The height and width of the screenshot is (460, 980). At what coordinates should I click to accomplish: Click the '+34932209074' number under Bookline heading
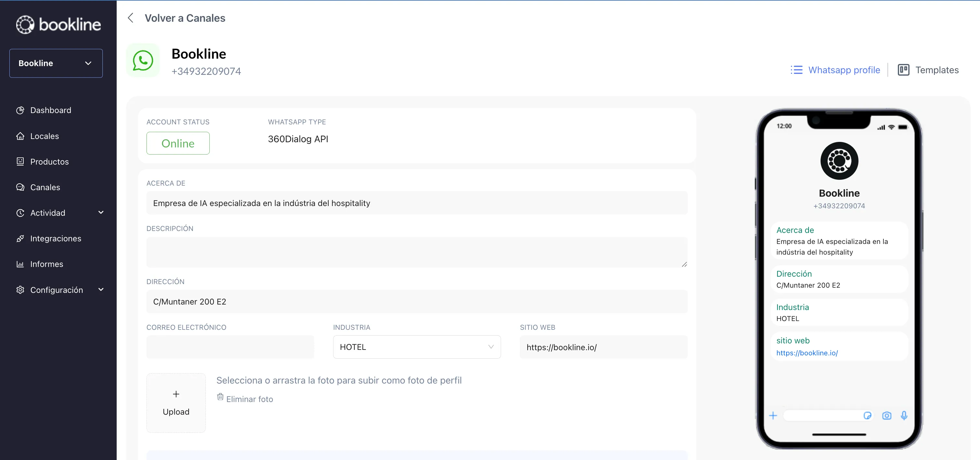click(x=206, y=71)
